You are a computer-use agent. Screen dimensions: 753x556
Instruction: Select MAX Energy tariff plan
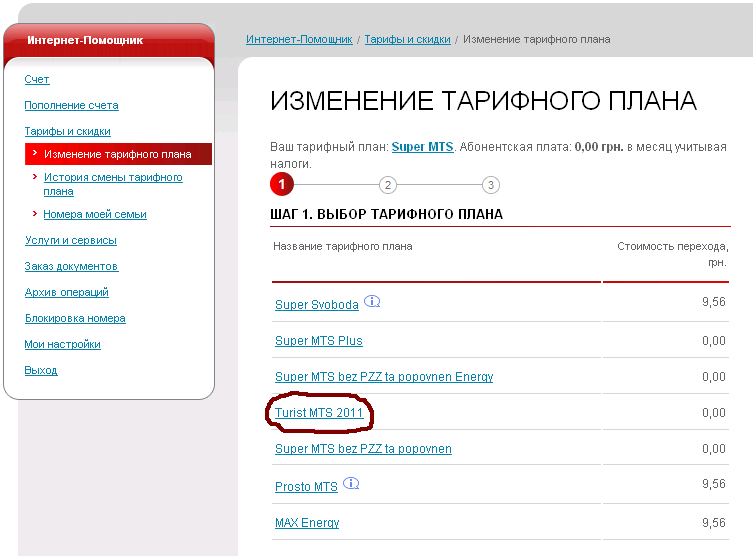307,523
